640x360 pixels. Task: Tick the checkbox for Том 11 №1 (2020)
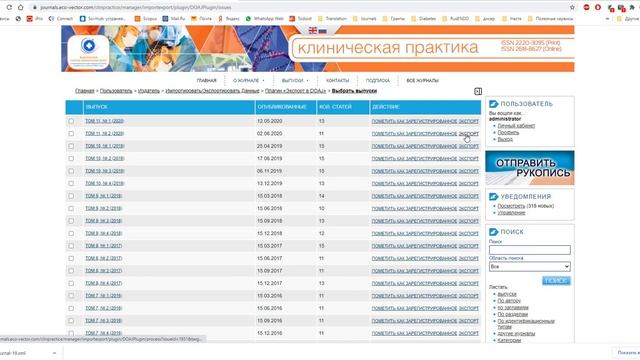click(71, 121)
